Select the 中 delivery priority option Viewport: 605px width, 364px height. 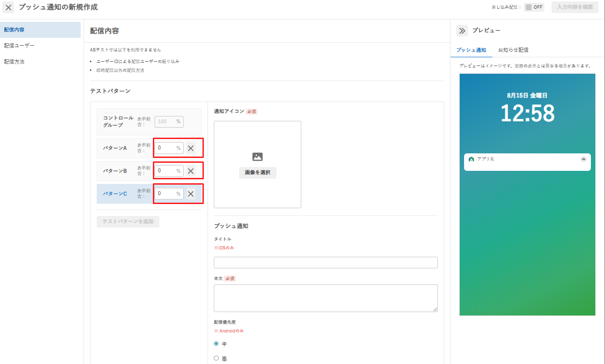point(217,344)
